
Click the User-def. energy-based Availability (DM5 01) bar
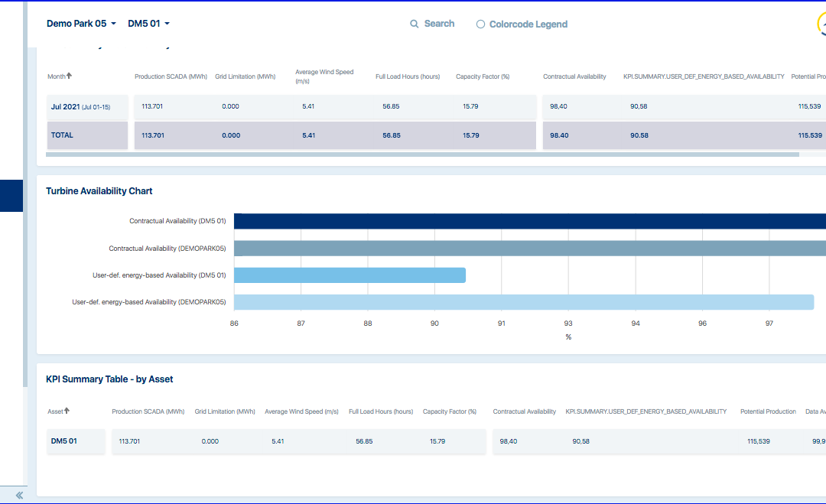pos(350,275)
